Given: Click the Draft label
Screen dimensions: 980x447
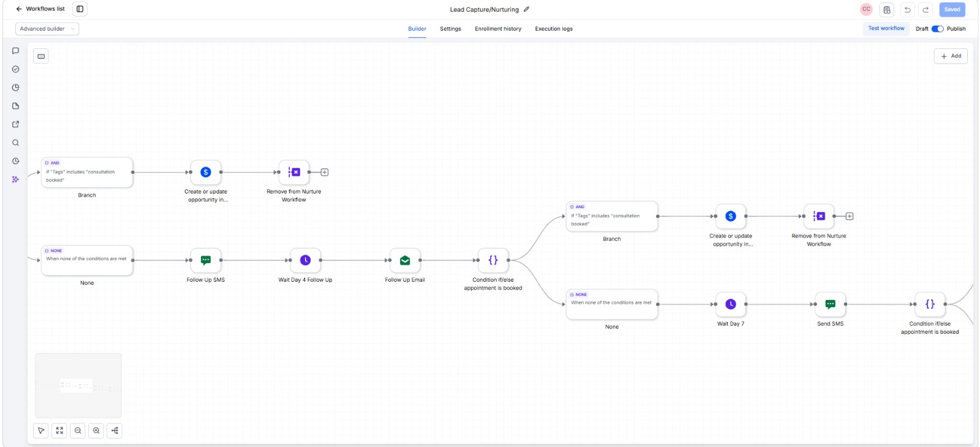Looking at the screenshot, I should click(x=922, y=29).
